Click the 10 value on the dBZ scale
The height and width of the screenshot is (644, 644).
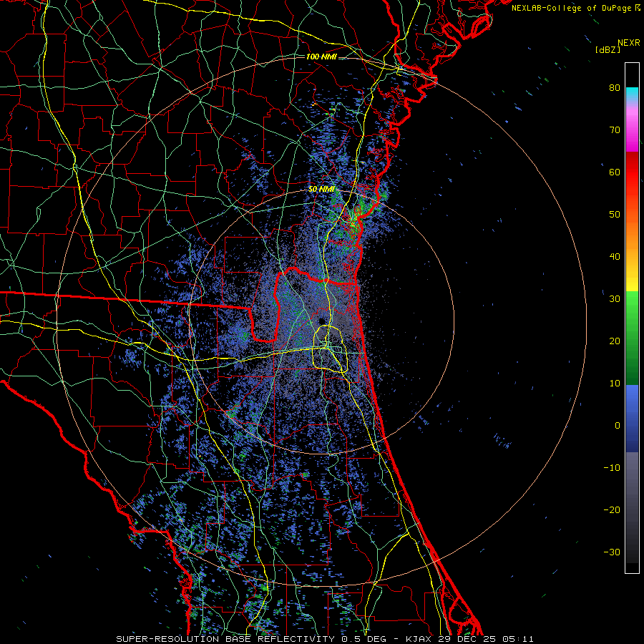(615, 384)
